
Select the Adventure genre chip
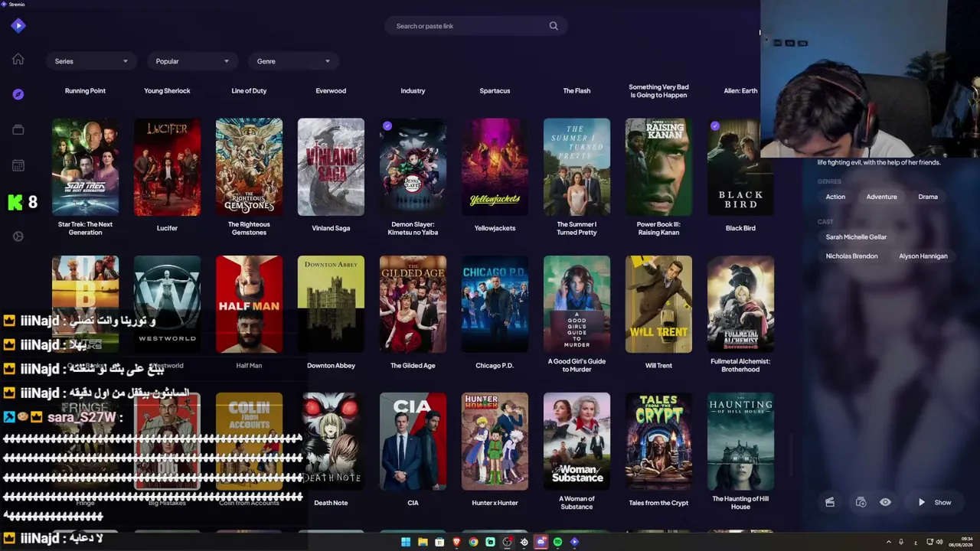click(x=881, y=197)
